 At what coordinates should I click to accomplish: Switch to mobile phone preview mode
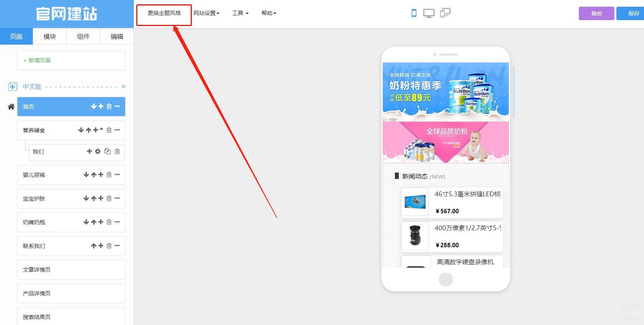tap(414, 13)
